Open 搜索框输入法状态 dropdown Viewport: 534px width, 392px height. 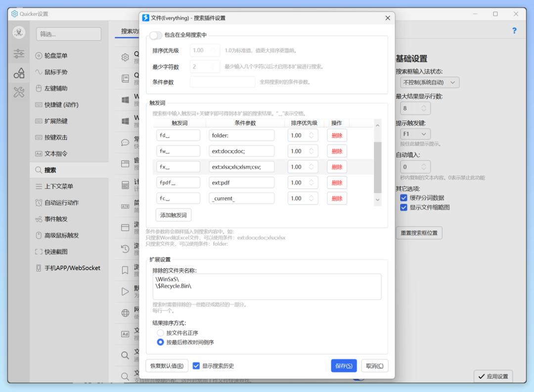430,83
